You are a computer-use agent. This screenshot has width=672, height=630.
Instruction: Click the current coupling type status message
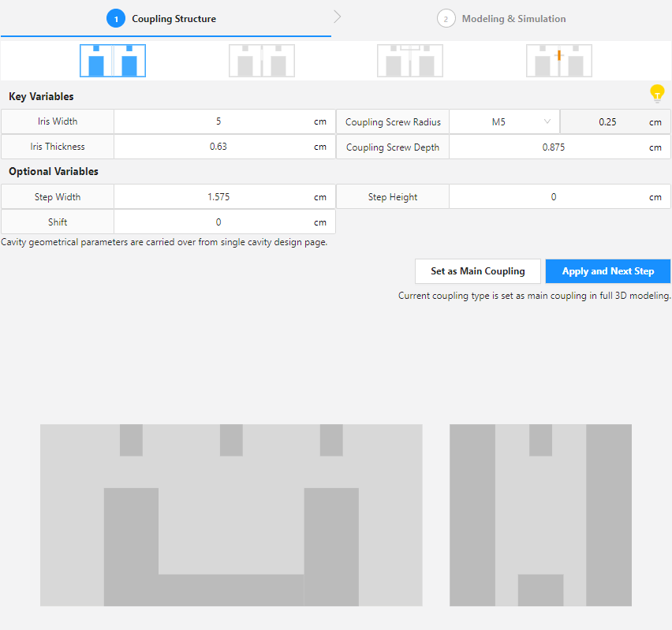pos(535,296)
